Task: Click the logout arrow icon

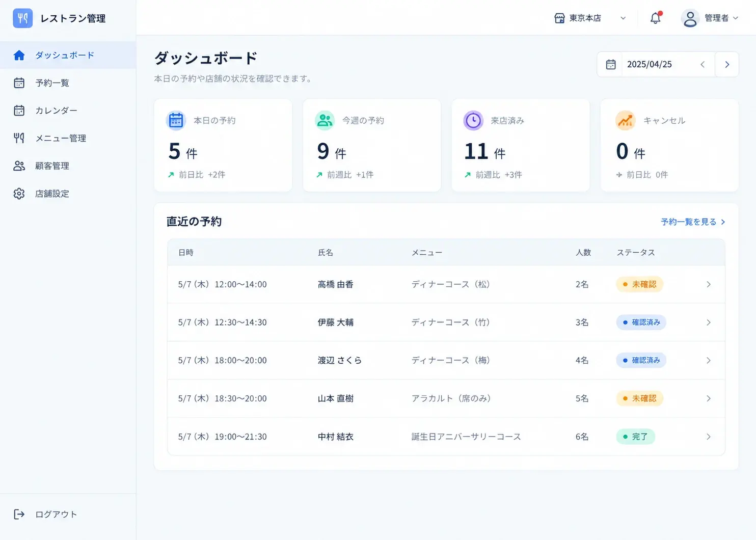Action: tap(19, 514)
